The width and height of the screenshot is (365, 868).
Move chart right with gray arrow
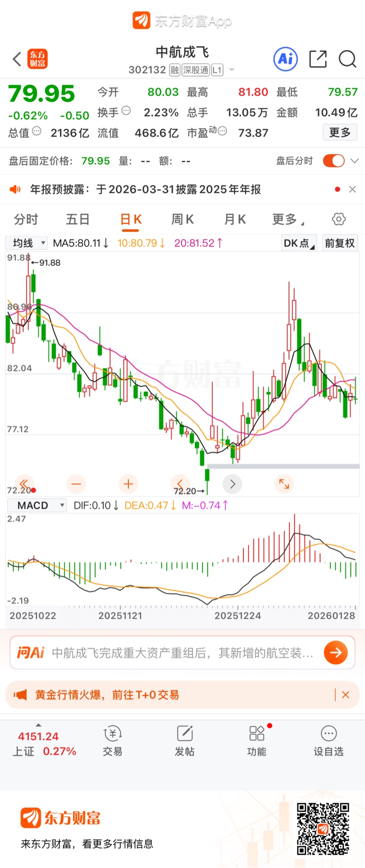(232, 484)
